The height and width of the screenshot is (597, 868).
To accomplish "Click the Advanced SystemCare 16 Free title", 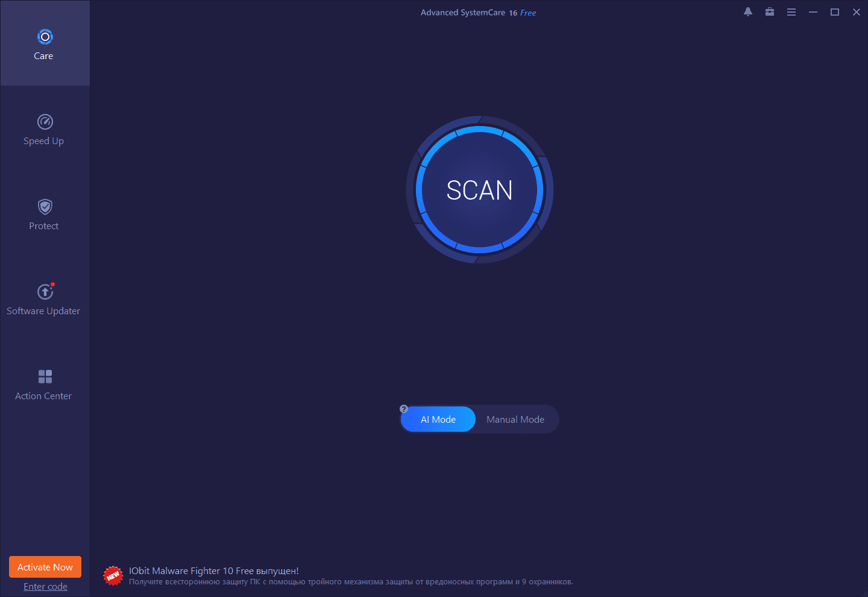I will coord(478,13).
